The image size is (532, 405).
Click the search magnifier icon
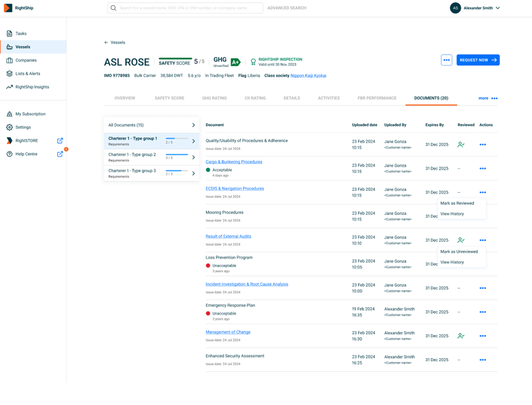(113, 8)
